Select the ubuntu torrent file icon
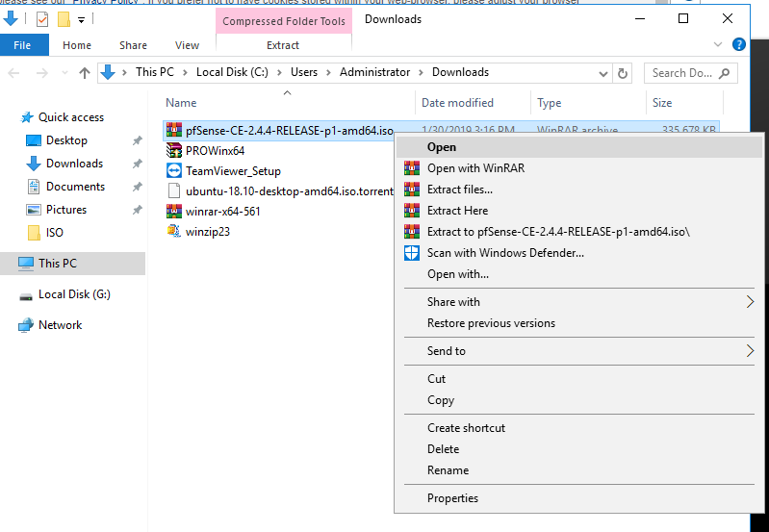 click(x=173, y=190)
